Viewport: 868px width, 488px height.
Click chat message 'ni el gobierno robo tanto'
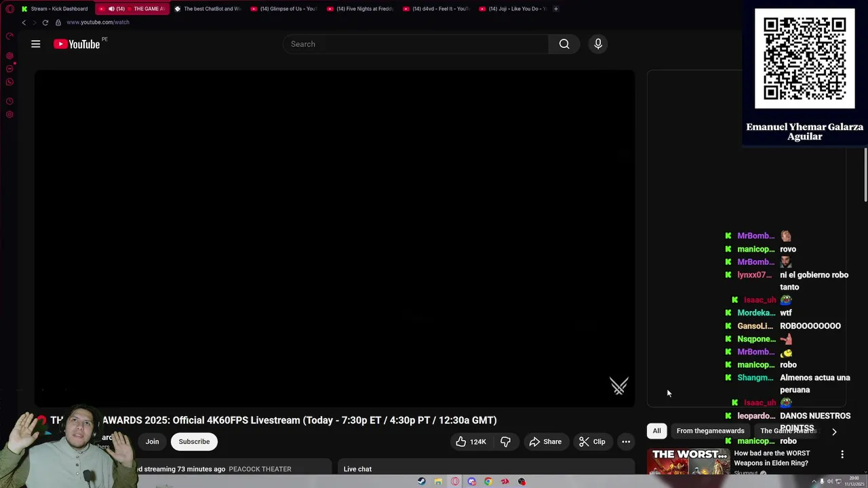click(814, 281)
